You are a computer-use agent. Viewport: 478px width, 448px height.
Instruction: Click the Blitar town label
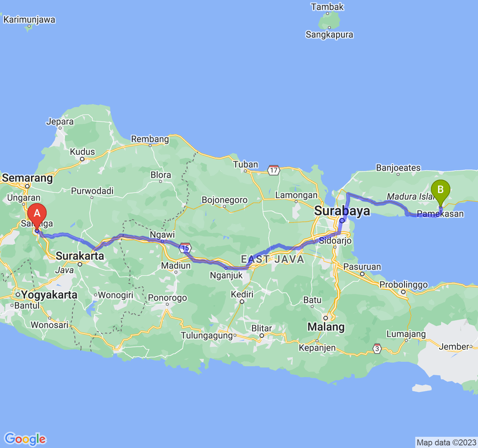pos(262,328)
